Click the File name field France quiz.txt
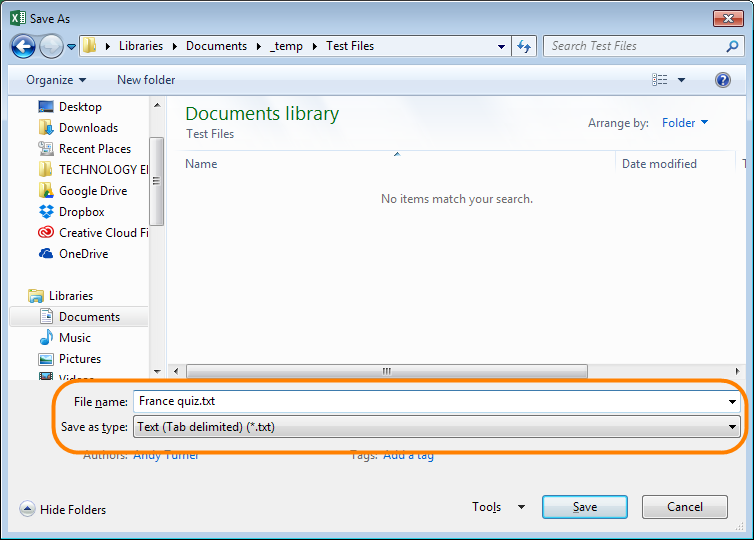The image size is (754, 540). (430, 402)
